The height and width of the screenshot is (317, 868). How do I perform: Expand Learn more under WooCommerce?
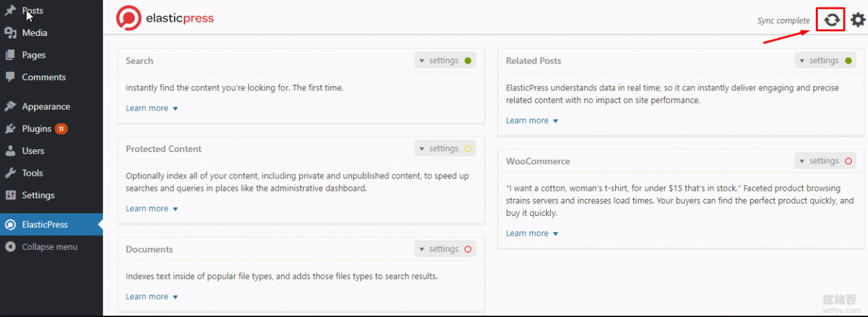[532, 233]
